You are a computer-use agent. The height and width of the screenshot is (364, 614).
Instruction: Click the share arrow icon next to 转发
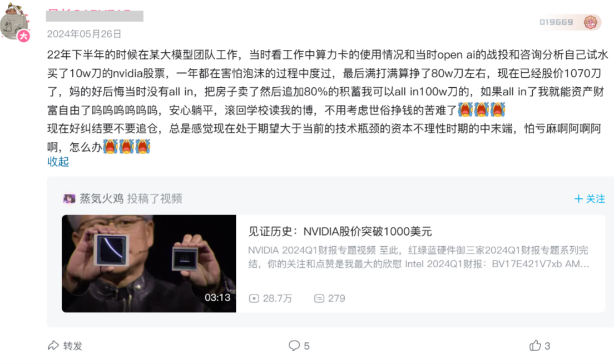coord(53,346)
